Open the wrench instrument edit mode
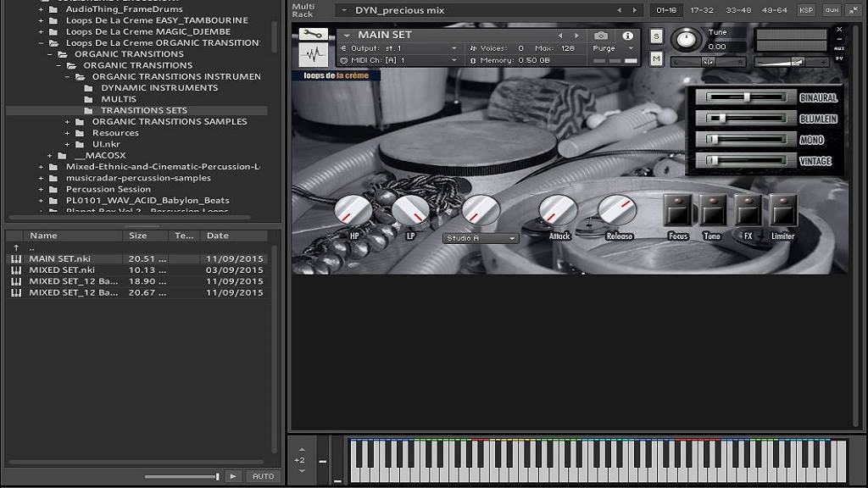This screenshot has width=868, height=488. [x=314, y=35]
